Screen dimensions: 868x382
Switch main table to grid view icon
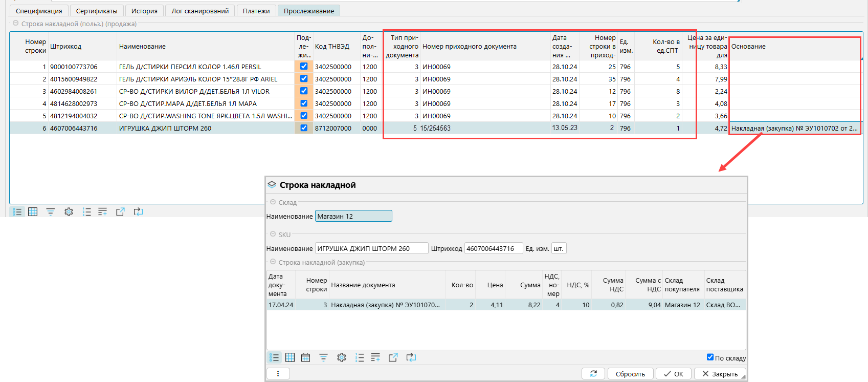click(x=33, y=211)
